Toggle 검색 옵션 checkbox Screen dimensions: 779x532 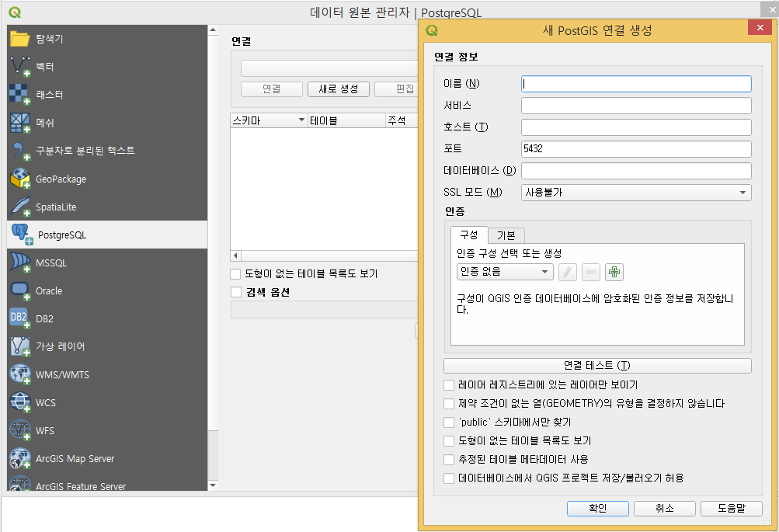pyautogui.click(x=235, y=292)
